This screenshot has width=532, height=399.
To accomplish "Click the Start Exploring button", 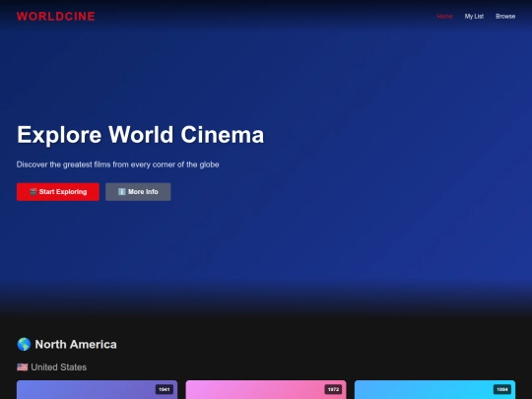I will pos(58,192).
